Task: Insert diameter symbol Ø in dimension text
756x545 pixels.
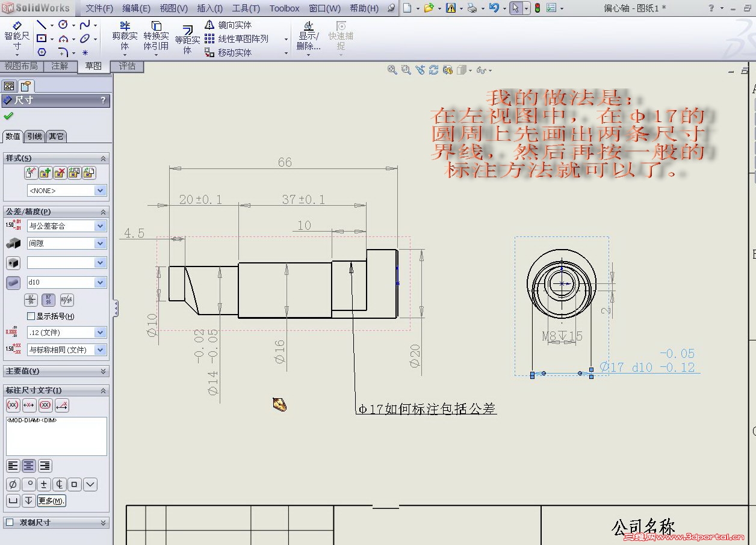Action: (13, 484)
